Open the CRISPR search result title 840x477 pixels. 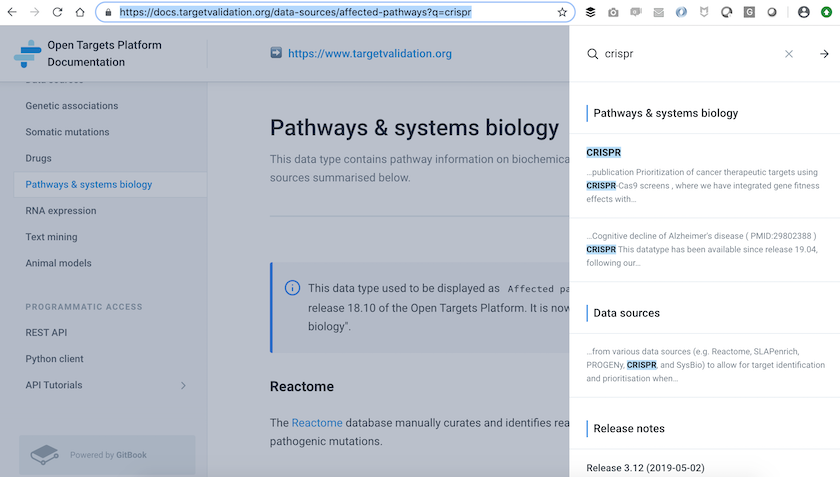pos(603,152)
